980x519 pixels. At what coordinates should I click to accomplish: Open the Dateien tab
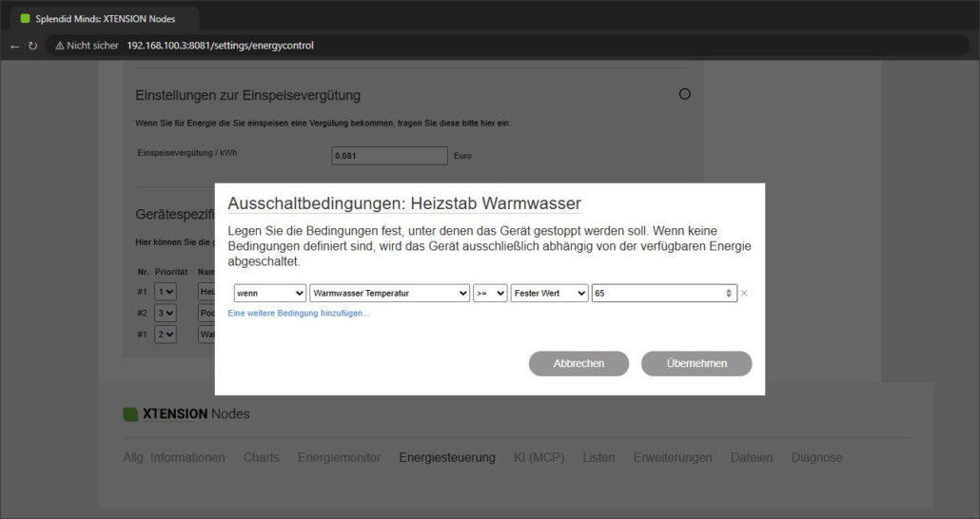tap(752, 458)
